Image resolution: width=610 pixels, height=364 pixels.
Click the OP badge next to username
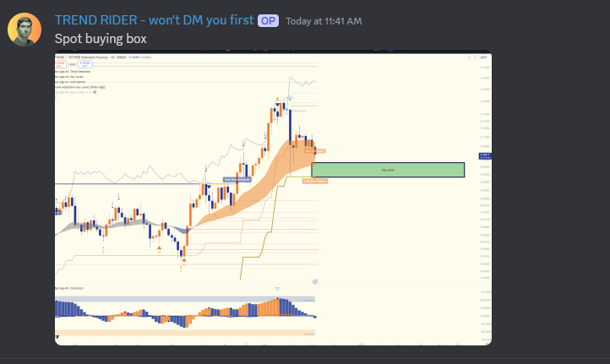point(268,20)
